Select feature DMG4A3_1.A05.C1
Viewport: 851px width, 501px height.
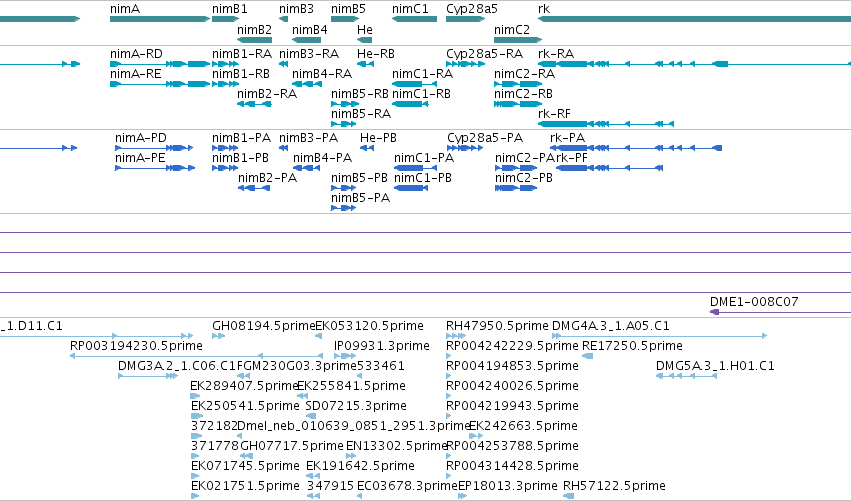click(611, 326)
